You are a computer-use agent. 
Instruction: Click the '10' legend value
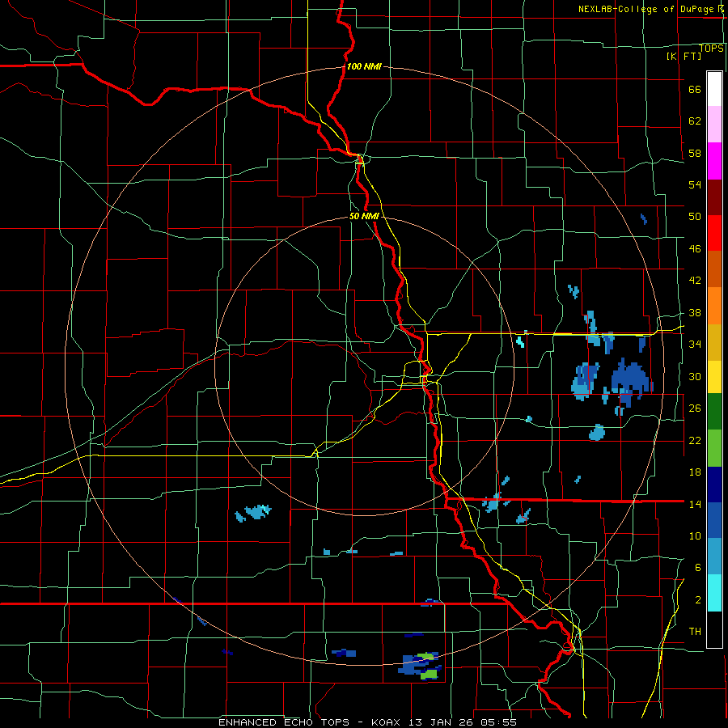click(695, 536)
